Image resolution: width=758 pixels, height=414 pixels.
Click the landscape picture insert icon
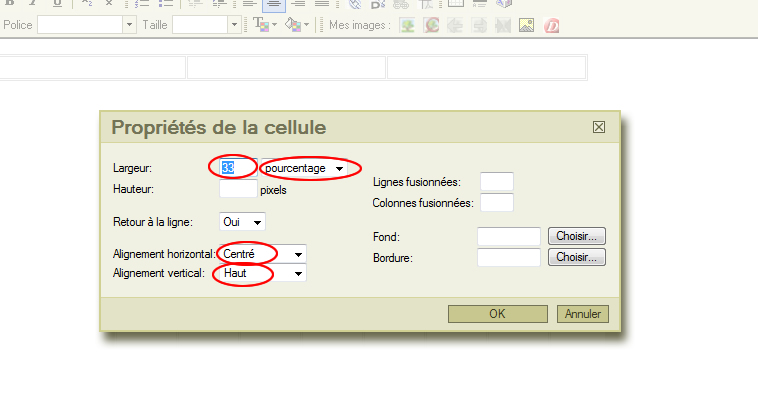(x=526, y=25)
